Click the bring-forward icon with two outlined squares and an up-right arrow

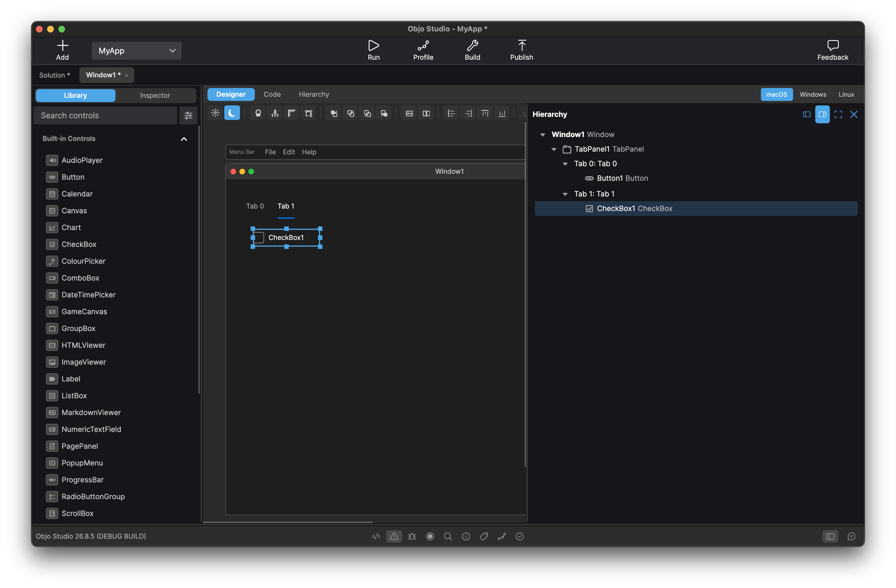click(350, 113)
